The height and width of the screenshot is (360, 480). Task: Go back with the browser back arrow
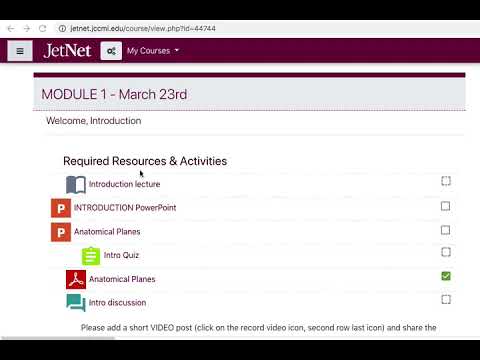(10, 29)
